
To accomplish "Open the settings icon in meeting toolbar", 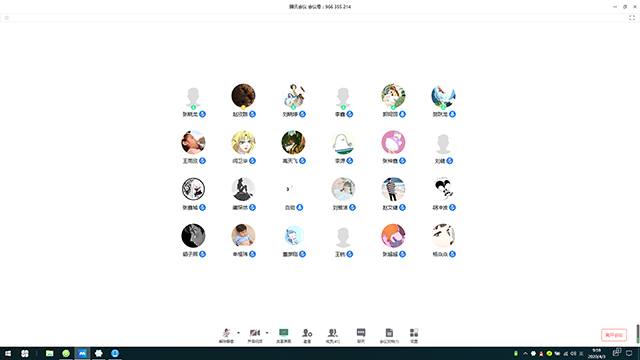I will tap(414, 336).
